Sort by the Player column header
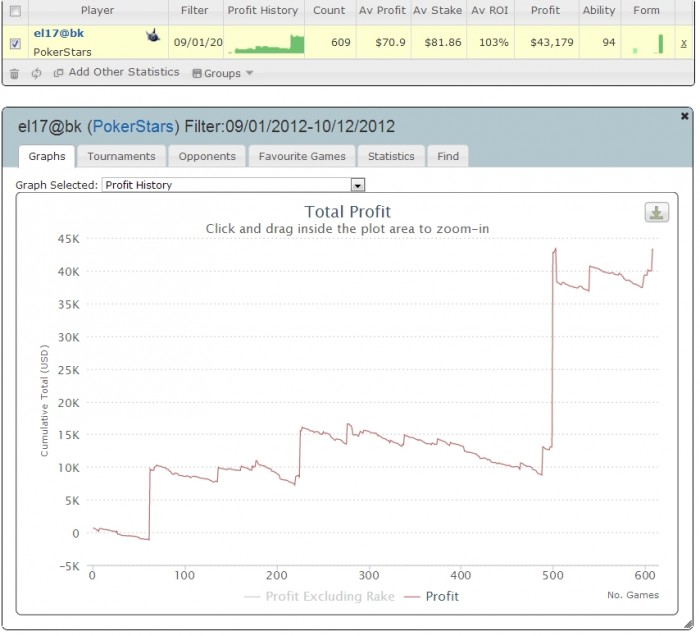Screen dimensions: 700x636 click(x=97, y=10)
